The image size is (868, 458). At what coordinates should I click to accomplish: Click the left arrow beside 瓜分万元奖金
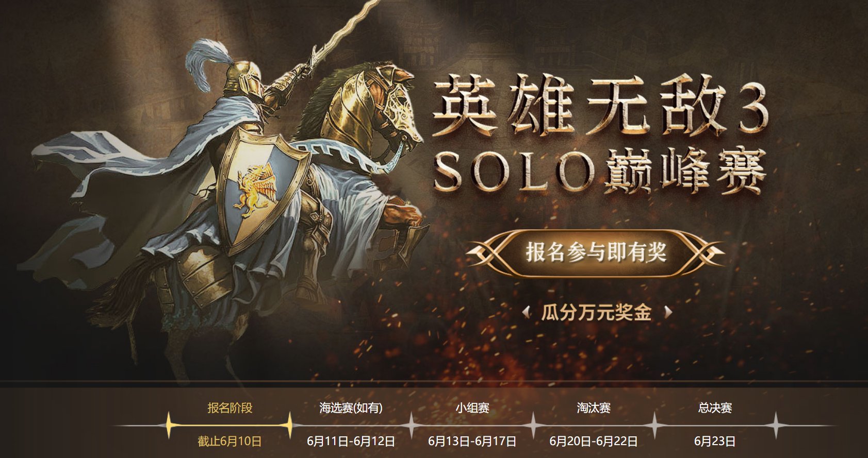point(527,312)
